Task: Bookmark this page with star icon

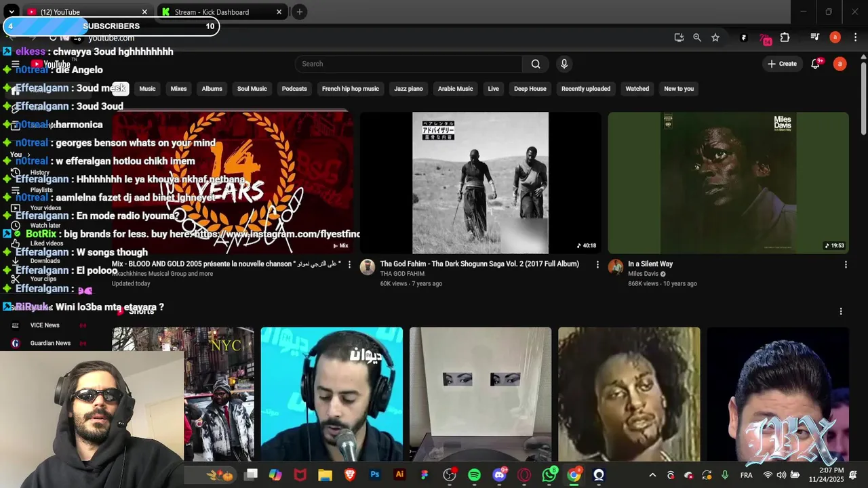Action: (715, 37)
